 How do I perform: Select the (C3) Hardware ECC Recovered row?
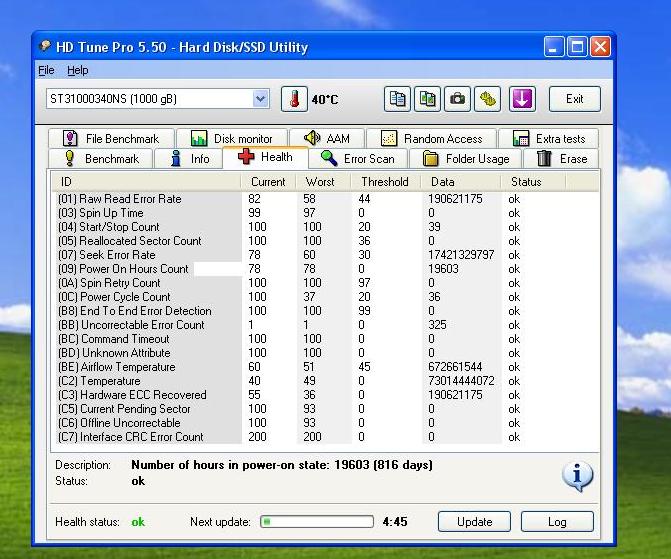click(x=325, y=395)
